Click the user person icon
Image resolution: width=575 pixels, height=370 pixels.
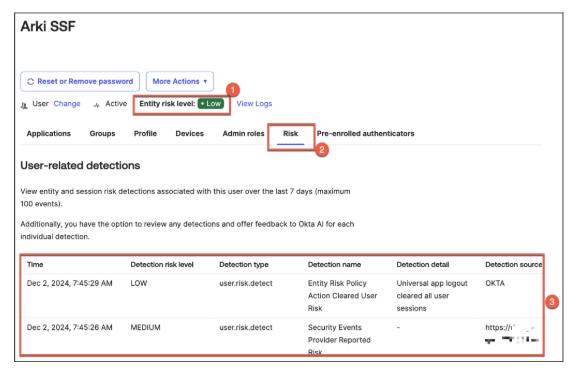tap(24, 106)
